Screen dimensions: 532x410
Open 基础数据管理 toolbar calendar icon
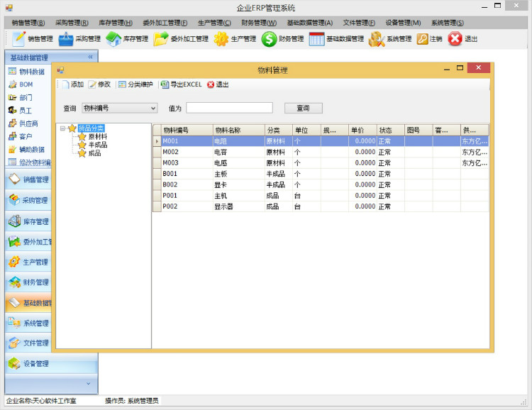316,39
